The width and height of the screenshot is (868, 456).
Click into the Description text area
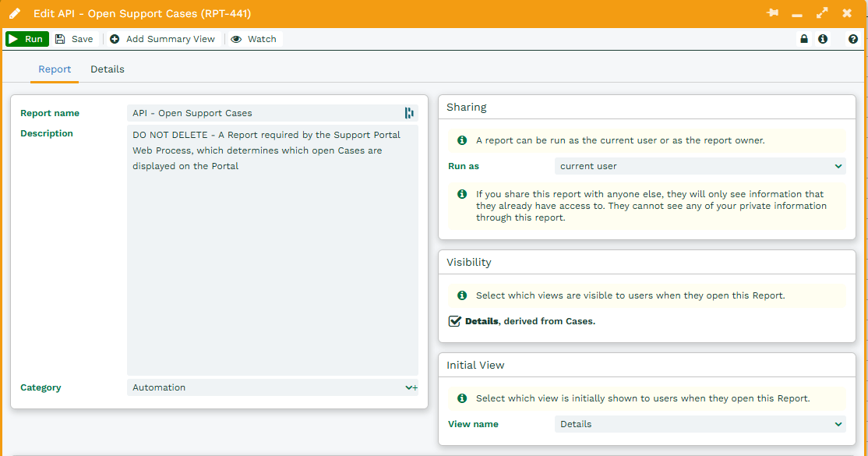273,249
